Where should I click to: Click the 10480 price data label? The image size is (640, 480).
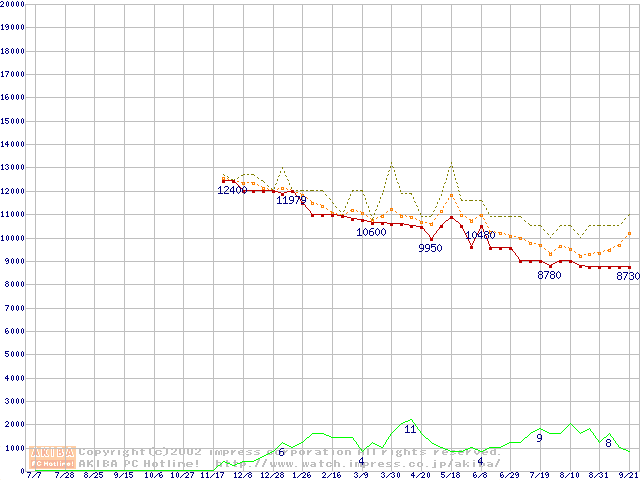(480, 236)
